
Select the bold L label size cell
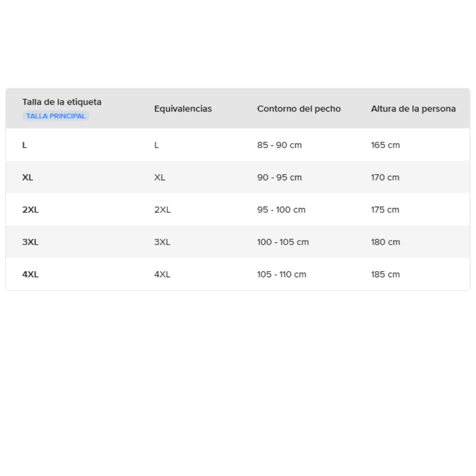click(25, 145)
